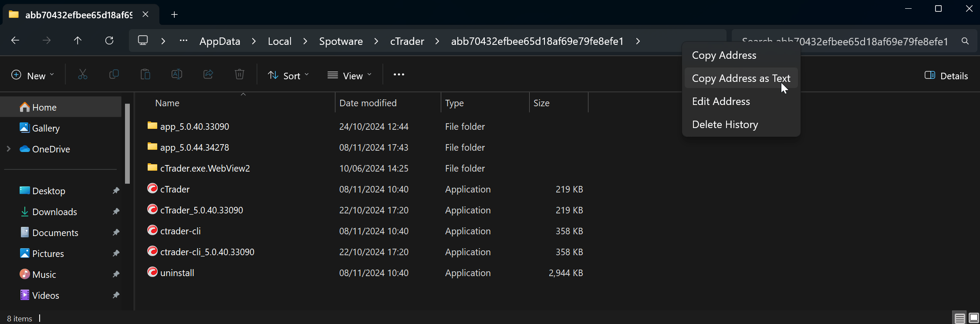Go back using the Back arrow
The image size is (980, 324).
(15, 40)
